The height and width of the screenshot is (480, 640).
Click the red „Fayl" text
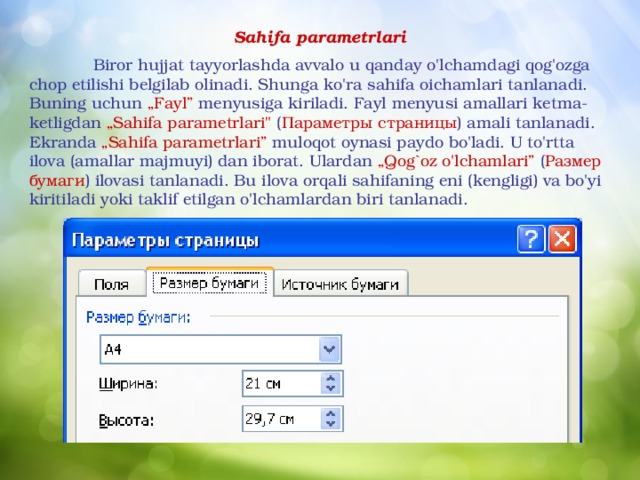pyautogui.click(x=170, y=103)
